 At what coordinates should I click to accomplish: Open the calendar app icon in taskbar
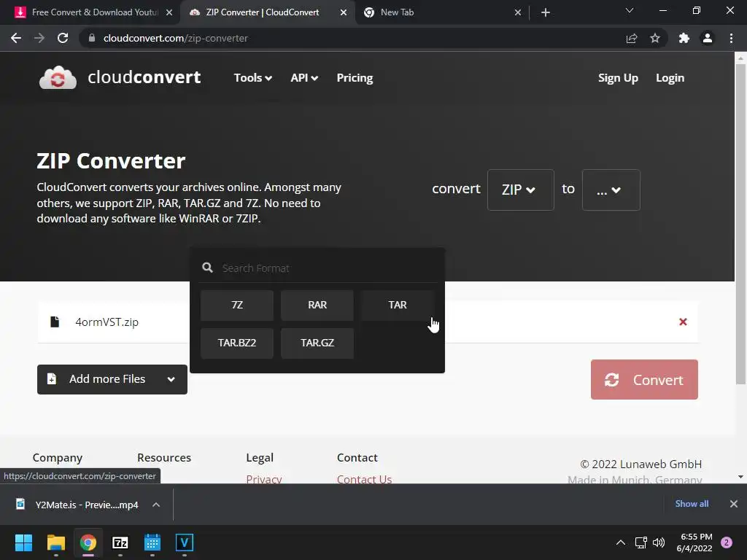pyautogui.click(x=152, y=542)
